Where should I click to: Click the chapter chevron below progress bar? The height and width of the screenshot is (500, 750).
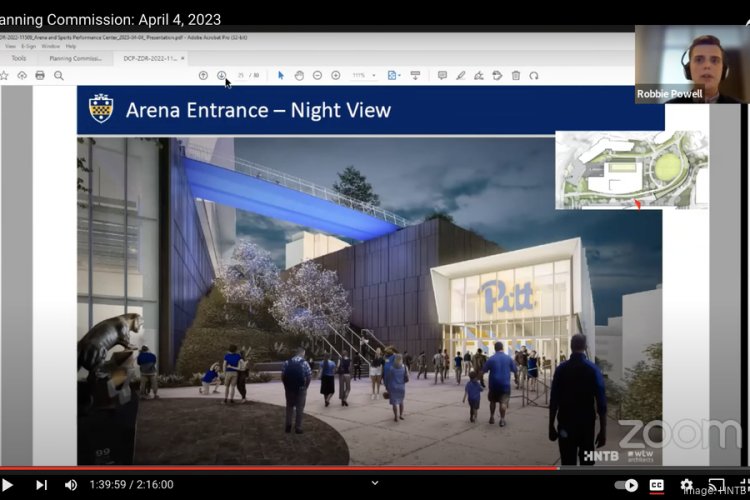click(375, 483)
